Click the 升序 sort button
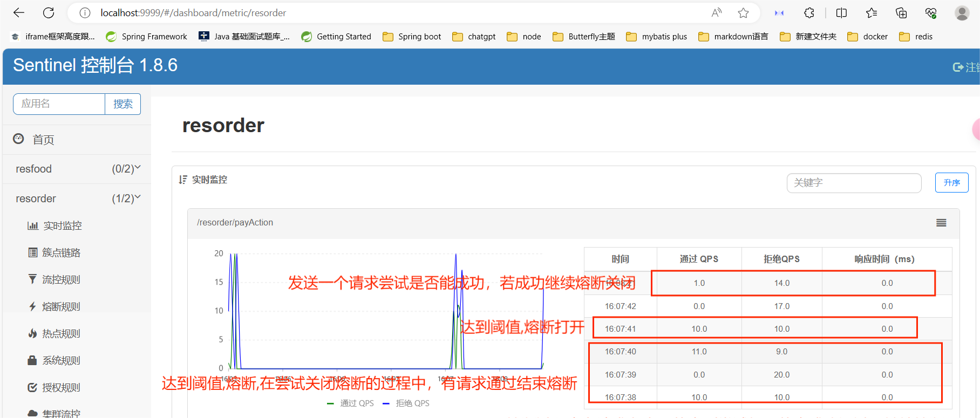This screenshot has width=980, height=418. [x=951, y=183]
